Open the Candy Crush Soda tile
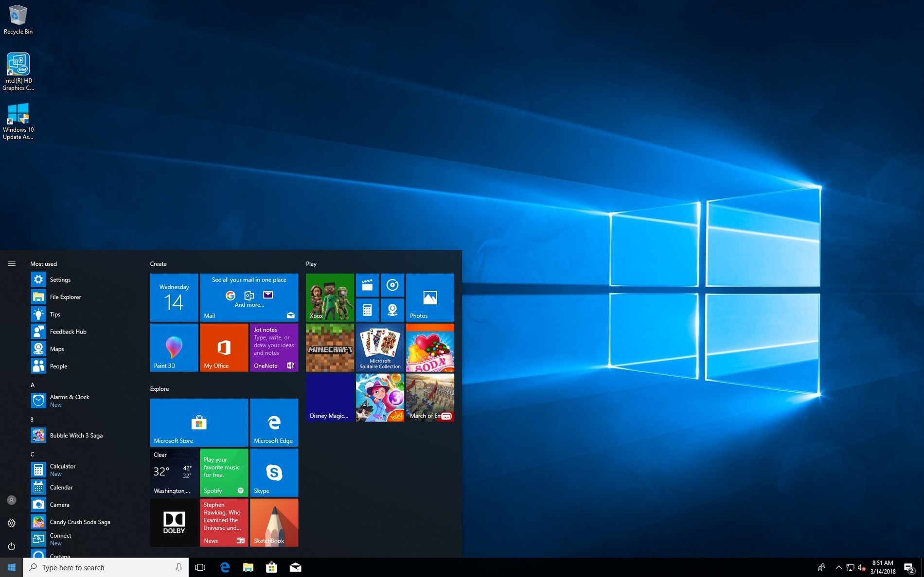 point(430,348)
